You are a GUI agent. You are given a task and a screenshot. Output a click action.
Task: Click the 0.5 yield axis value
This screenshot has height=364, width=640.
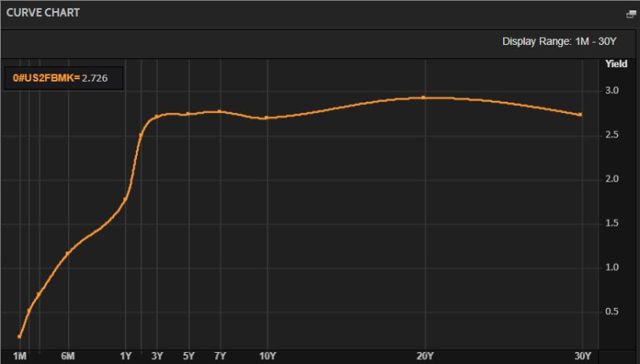click(x=612, y=311)
